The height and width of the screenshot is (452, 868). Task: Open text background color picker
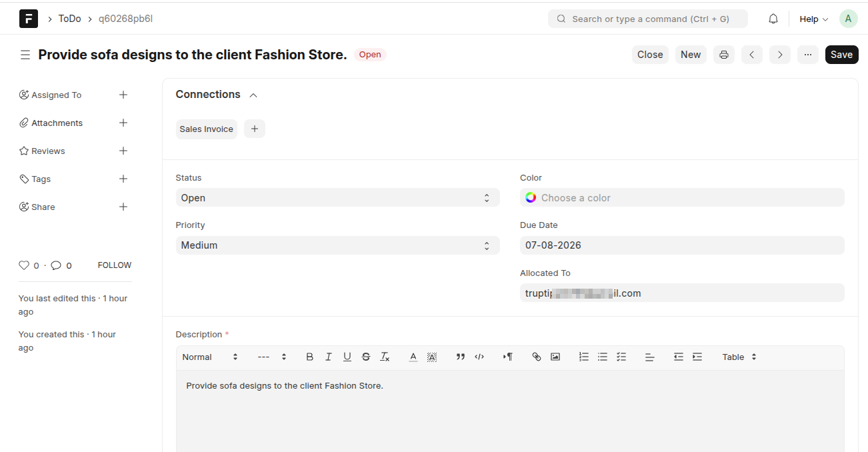[432, 357]
